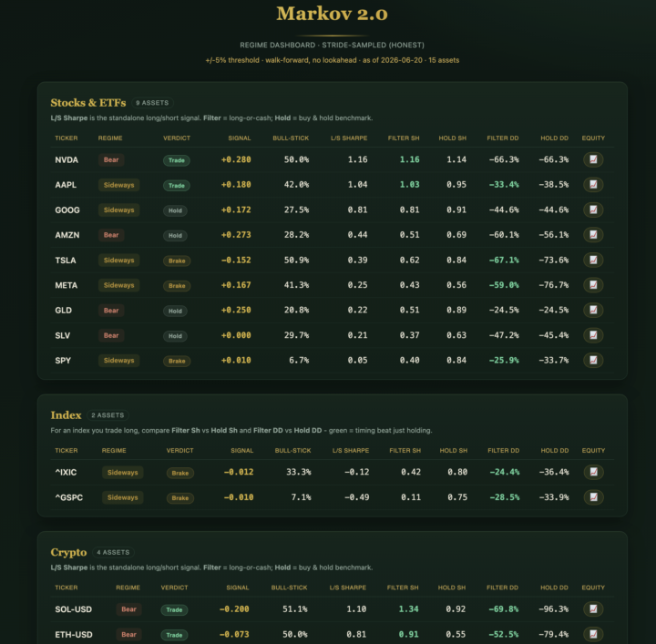Viewport: 656px width, 644px height.
Task: Click the L/S SHARPE column header in Stocks
Action: (349, 138)
